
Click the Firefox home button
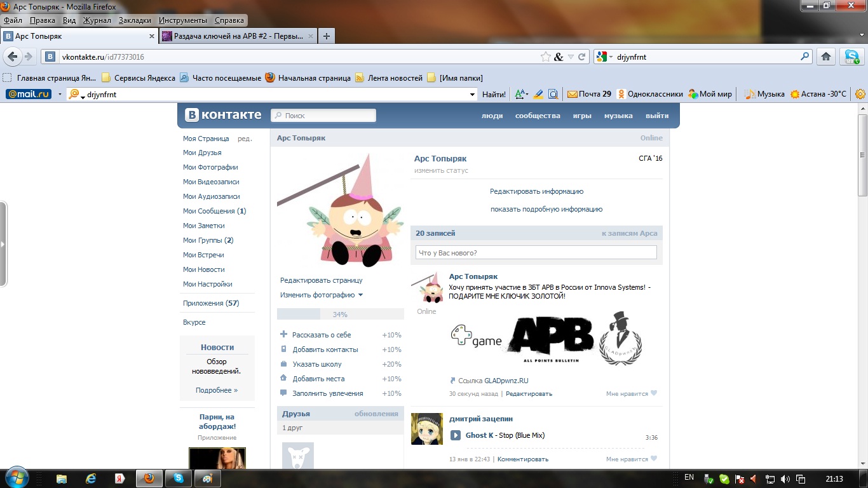click(x=826, y=57)
